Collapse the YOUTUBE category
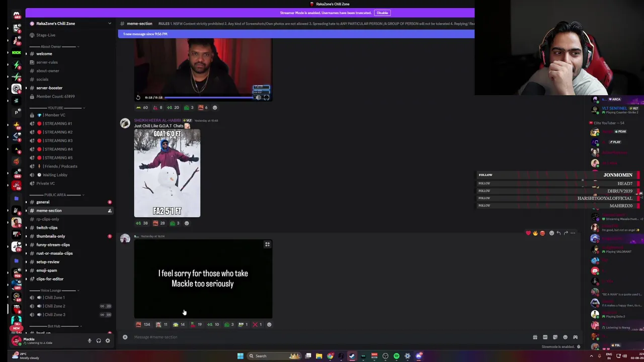The image size is (644, 362). click(x=56, y=108)
